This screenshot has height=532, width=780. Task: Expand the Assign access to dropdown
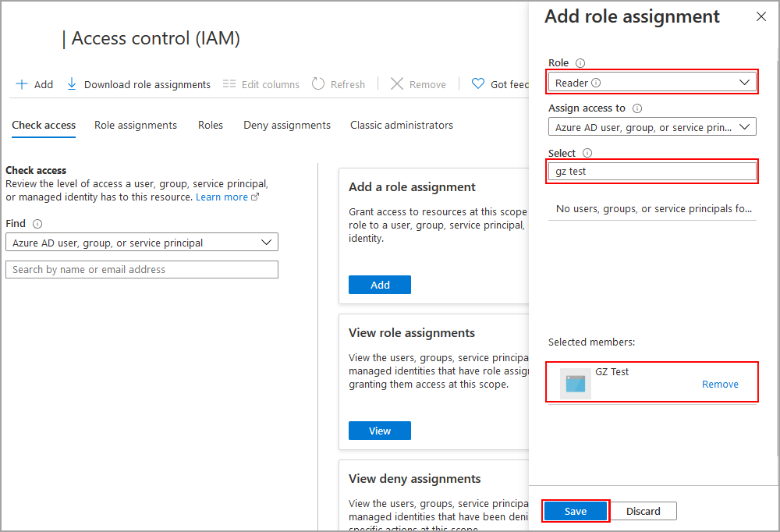coord(652,127)
